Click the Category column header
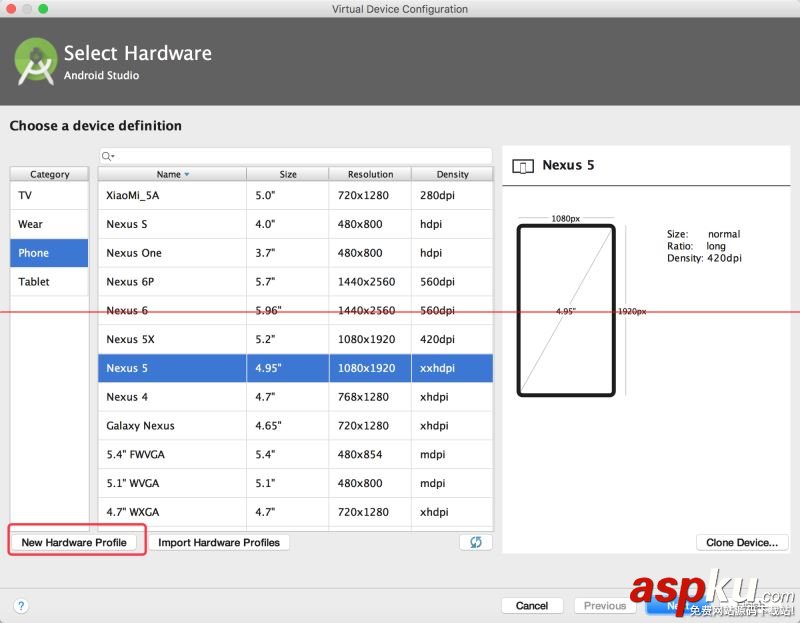 pyautogui.click(x=49, y=174)
